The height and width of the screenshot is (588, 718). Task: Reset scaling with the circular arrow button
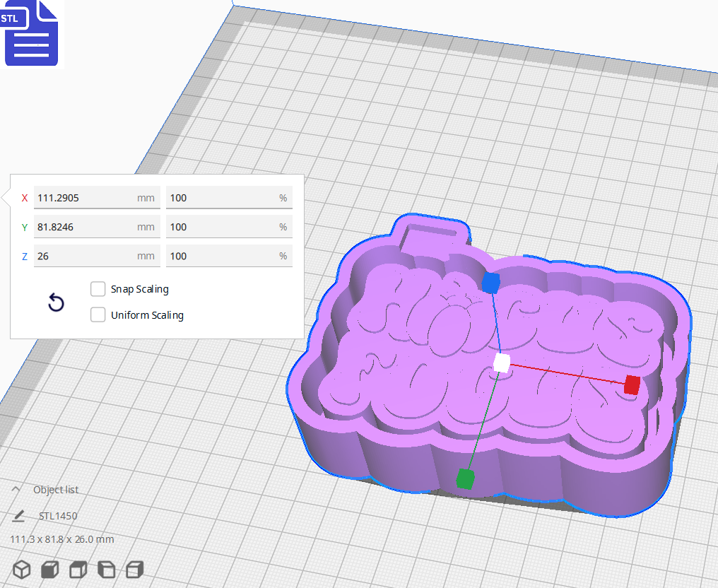(56, 302)
